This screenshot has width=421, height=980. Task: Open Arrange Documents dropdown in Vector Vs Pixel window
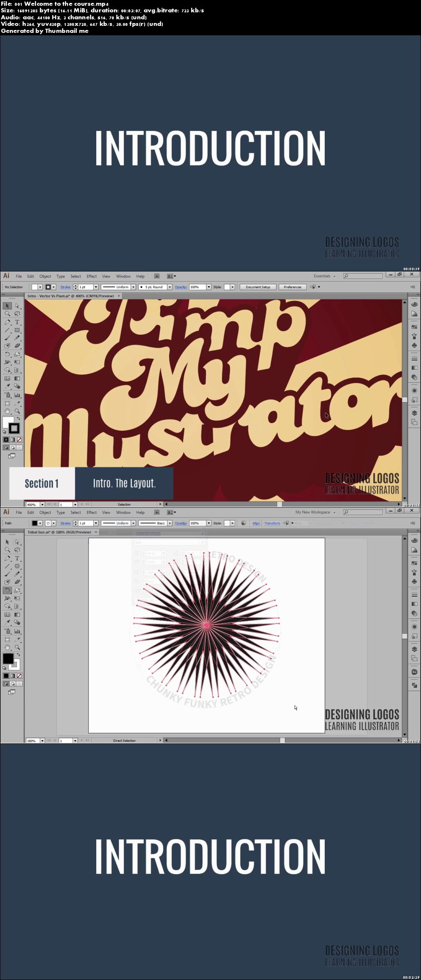tap(171, 276)
